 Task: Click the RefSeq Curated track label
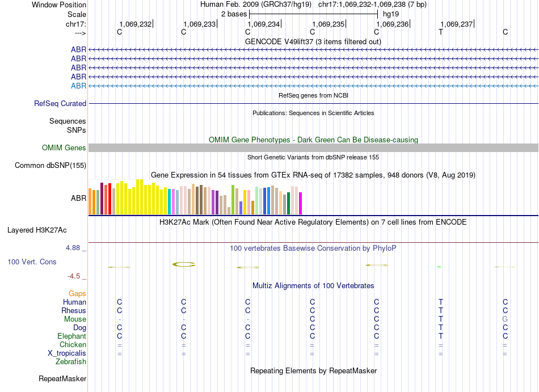(x=60, y=103)
